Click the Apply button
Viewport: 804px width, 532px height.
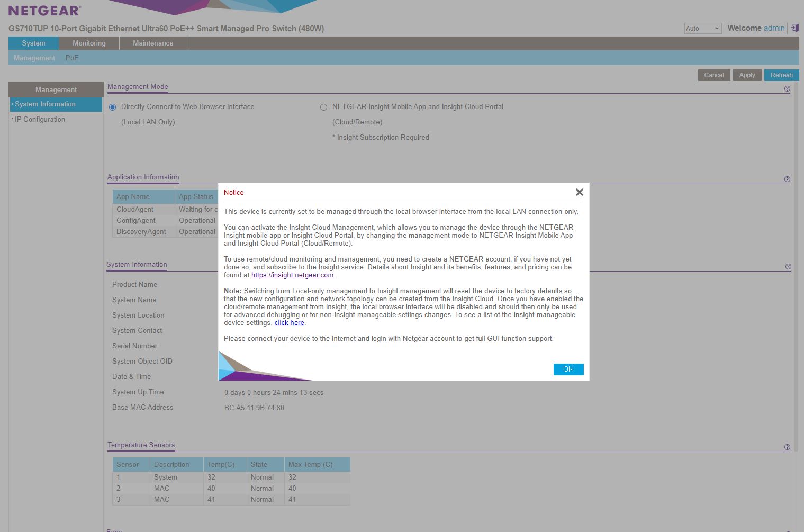[x=747, y=75]
